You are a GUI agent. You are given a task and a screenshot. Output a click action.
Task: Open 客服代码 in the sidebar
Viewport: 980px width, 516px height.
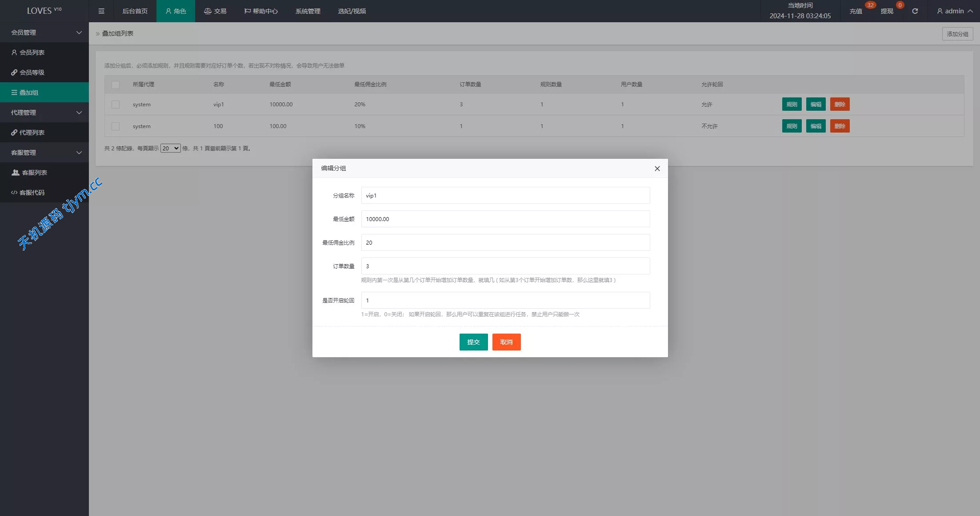click(32, 193)
